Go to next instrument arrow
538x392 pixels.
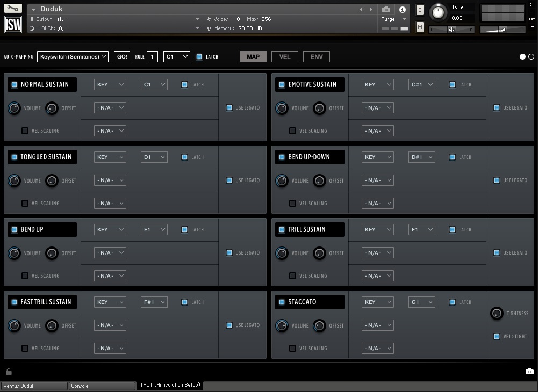[x=371, y=10]
